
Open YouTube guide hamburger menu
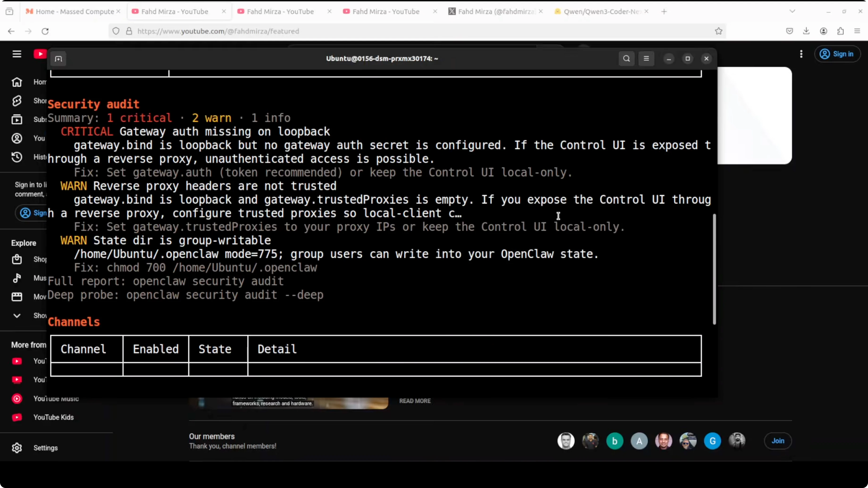pyautogui.click(x=17, y=54)
